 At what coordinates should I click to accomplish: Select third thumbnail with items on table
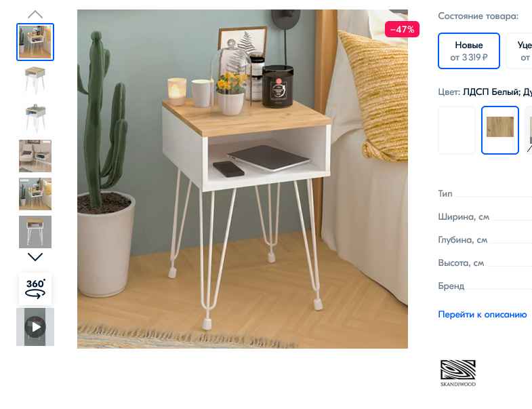tap(35, 118)
